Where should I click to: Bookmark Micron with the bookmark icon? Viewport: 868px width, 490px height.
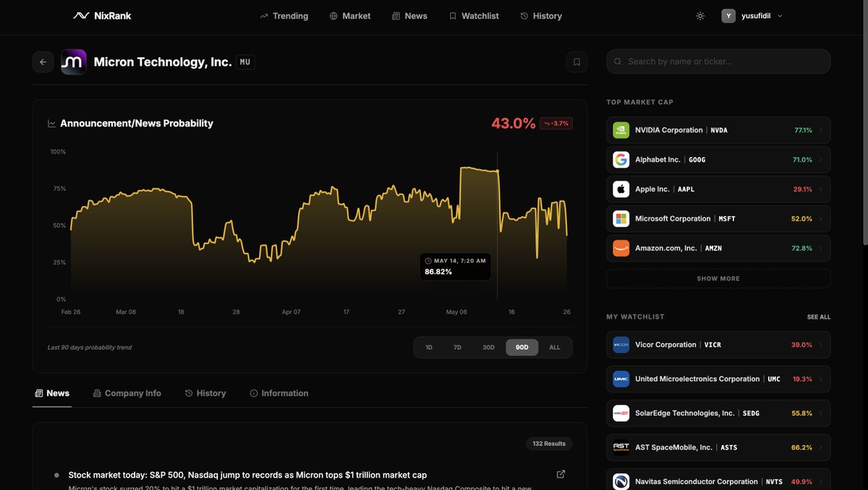(x=576, y=62)
